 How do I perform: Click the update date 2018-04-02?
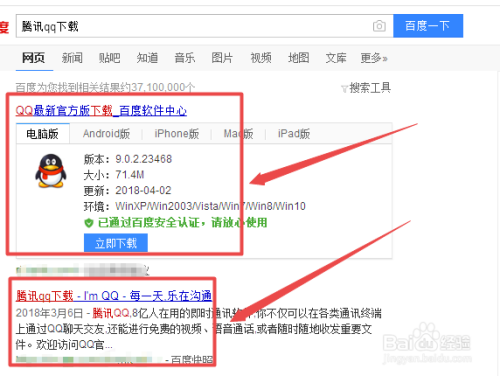143,190
